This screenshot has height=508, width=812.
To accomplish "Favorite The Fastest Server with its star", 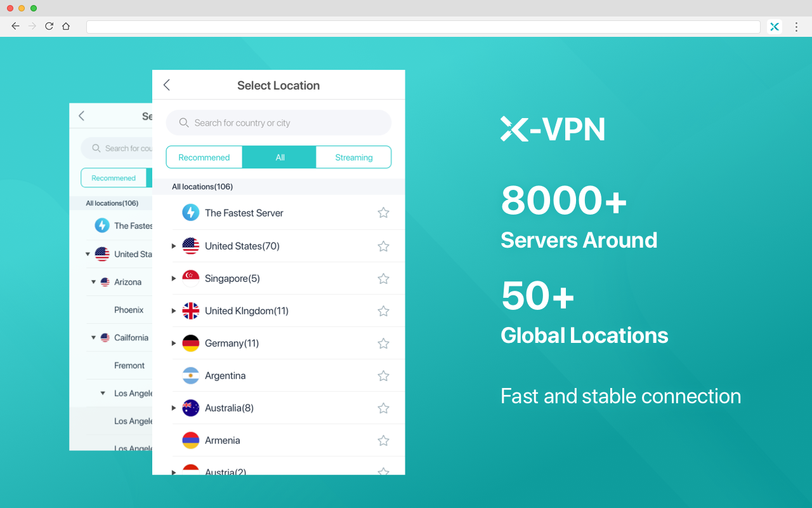I will [383, 212].
